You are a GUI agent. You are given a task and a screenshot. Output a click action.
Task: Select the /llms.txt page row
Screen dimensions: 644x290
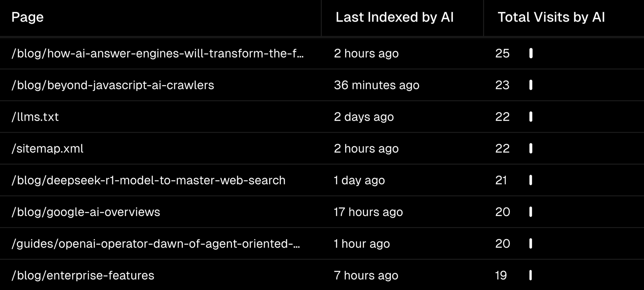pos(35,117)
